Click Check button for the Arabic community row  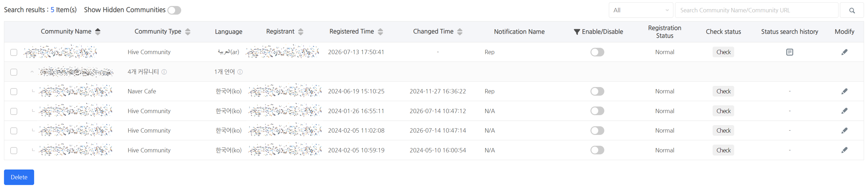coord(723,52)
